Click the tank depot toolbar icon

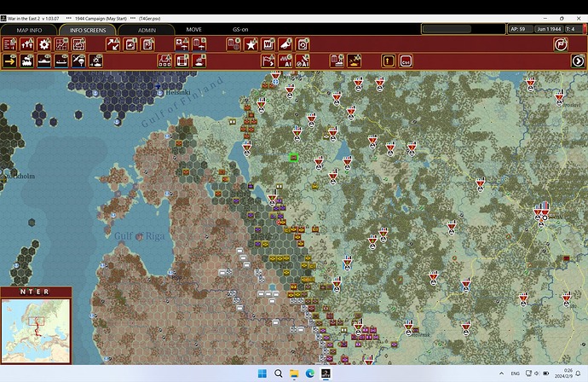[x=199, y=61]
